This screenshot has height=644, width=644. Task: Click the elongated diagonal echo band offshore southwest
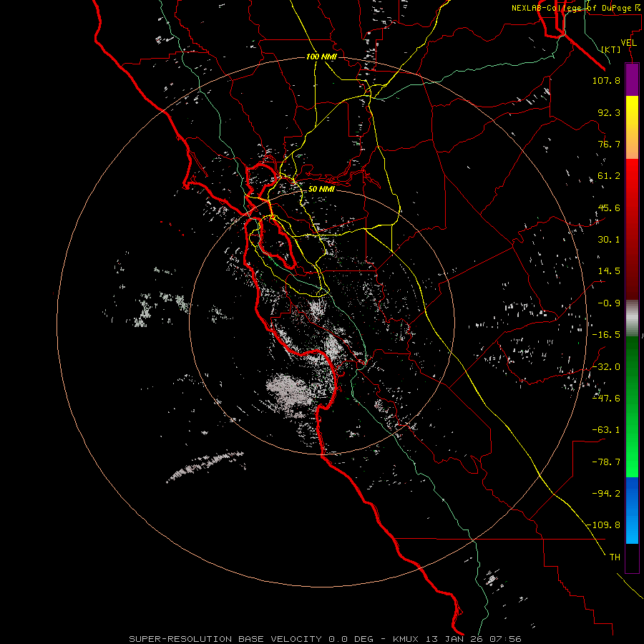(205, 467)
